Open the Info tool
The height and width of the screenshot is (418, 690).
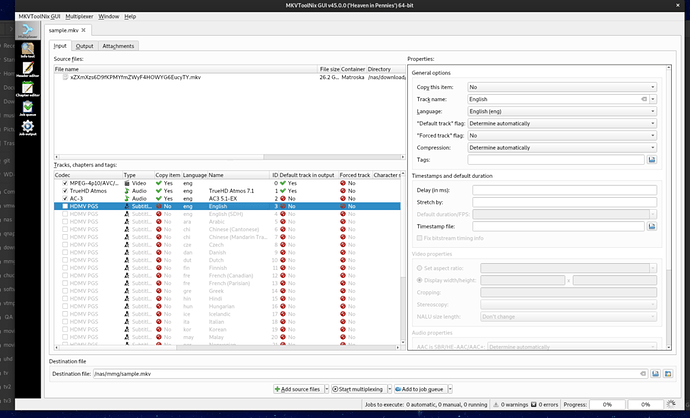pos(27,50)
